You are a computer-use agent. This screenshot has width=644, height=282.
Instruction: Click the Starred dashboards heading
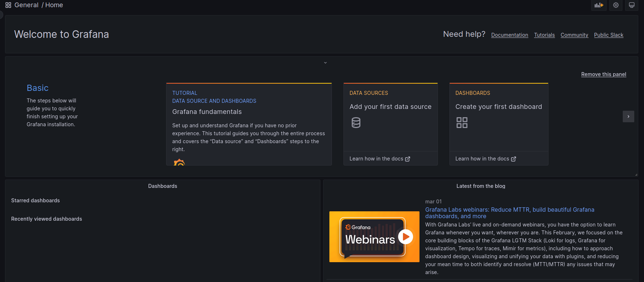tap(35, 201)
